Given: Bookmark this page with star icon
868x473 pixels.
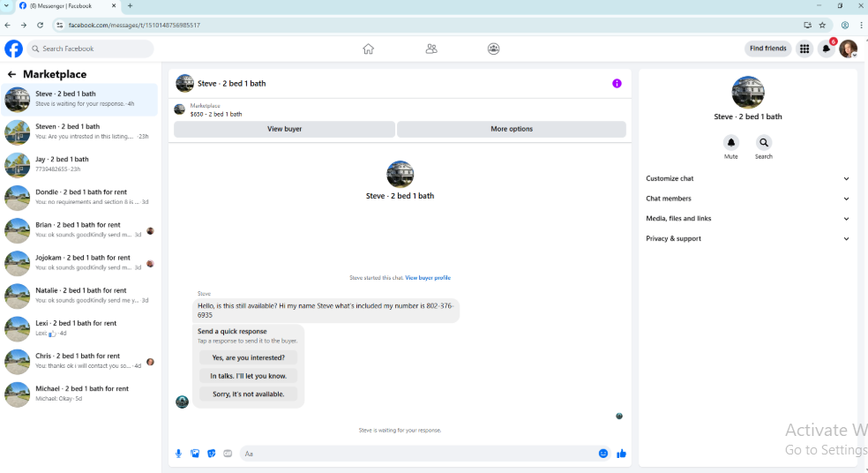Looking at the screenshot, I should [x=823, y=25].
